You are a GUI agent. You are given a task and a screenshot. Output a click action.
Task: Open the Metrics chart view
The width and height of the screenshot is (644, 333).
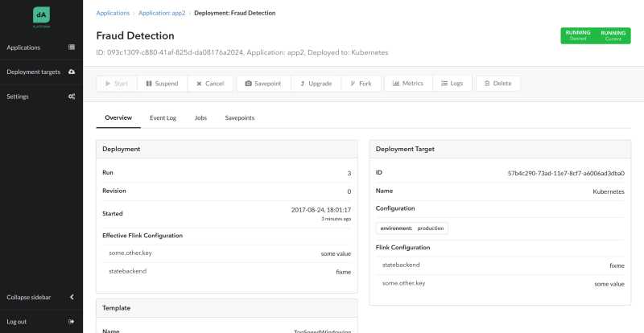click(x=408, y=84)
